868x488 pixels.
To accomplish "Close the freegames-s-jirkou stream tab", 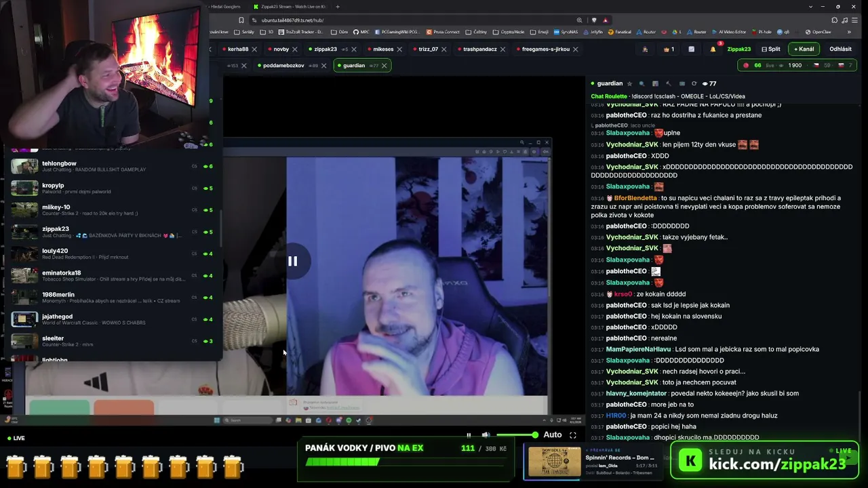I will pos(576,49).
